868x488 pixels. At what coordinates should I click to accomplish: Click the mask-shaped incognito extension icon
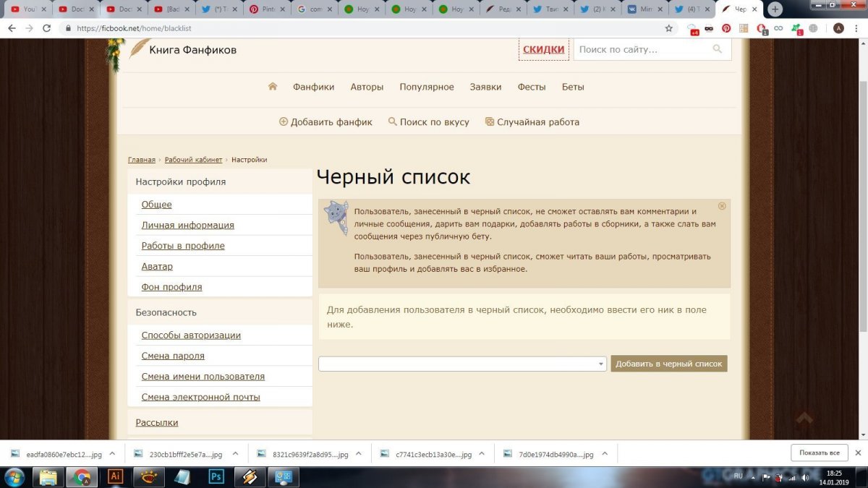708,28
